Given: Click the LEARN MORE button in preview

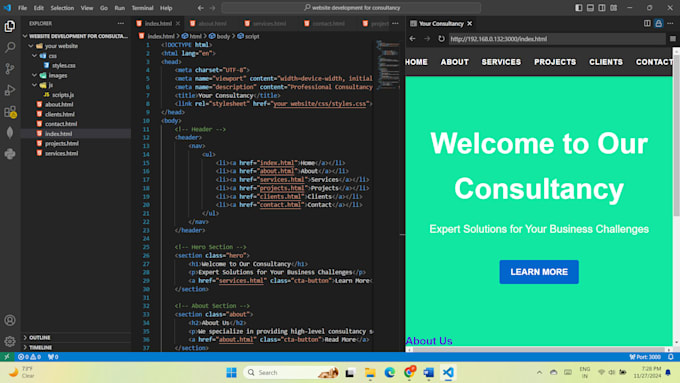Looking at the screenshot, I should point(539,272).
